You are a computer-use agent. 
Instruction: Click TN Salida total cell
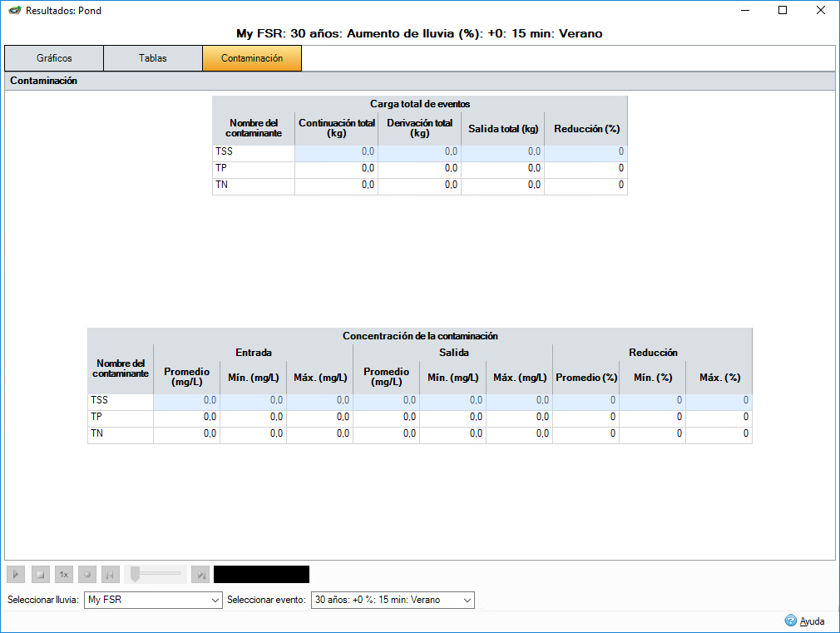tap(503, 185)
